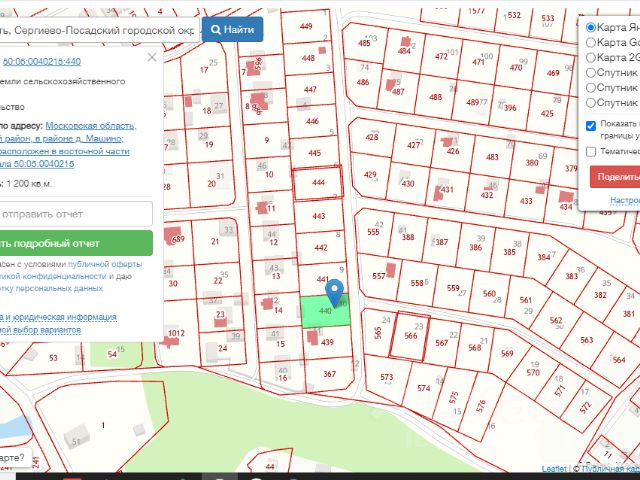Toggle the Показать границы участков checkbox
Viewport: 640px width, 480px height.
(591, 125)
